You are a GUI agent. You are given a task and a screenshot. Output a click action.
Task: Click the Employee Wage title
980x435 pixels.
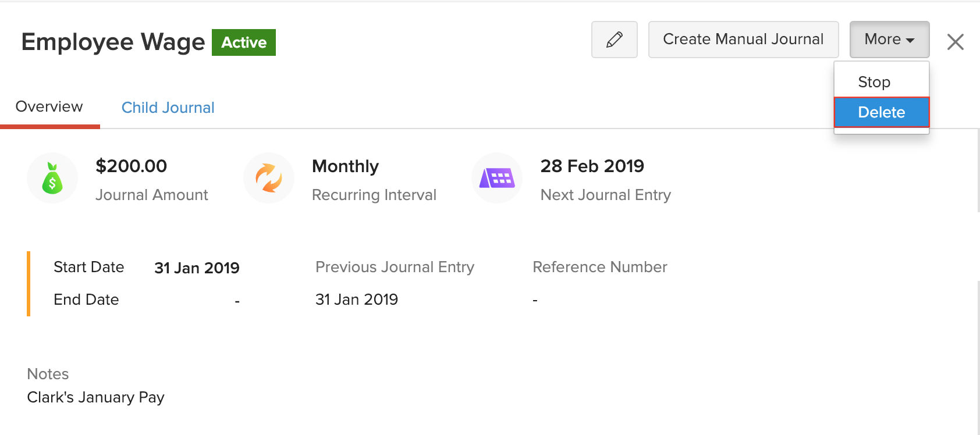pyautogui.click(x=113, y=41)
